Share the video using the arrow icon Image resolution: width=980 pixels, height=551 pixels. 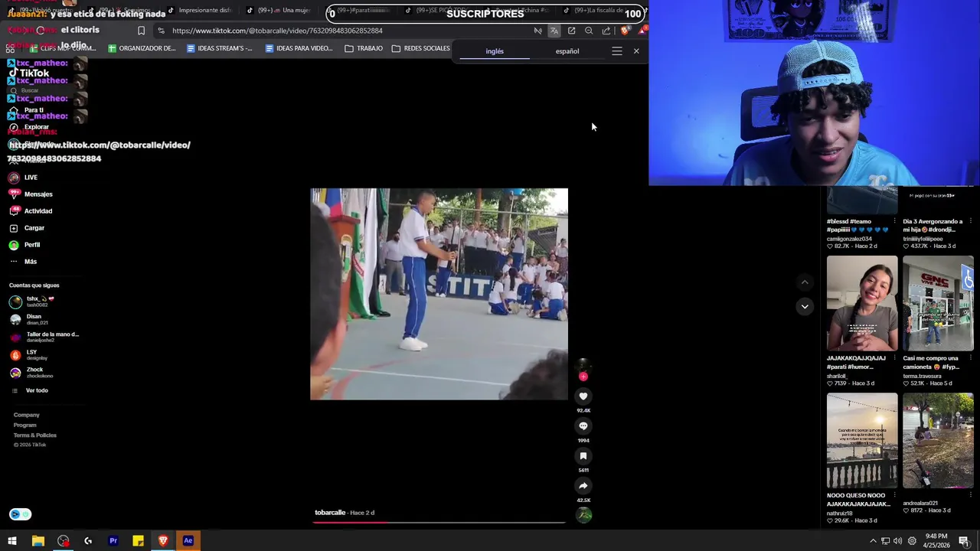click(583, 486)
